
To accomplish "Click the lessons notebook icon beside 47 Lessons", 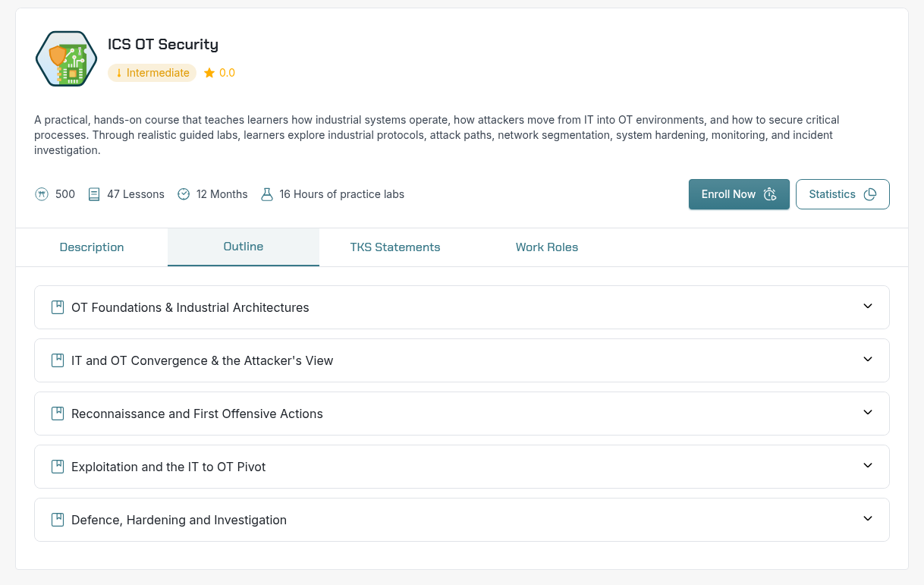I will pyautogui.click(x=94, y=194).
